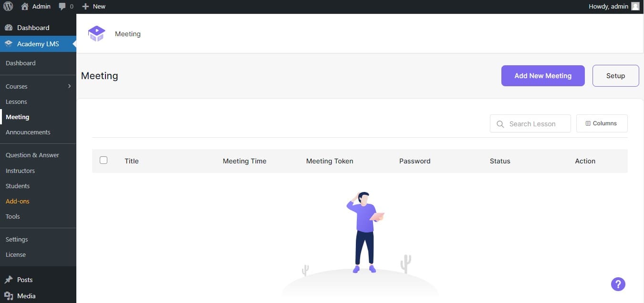Viewport: 644px width, 303px height.
Task: Click the comments bubble icon
Action: (x=62, y=7)
